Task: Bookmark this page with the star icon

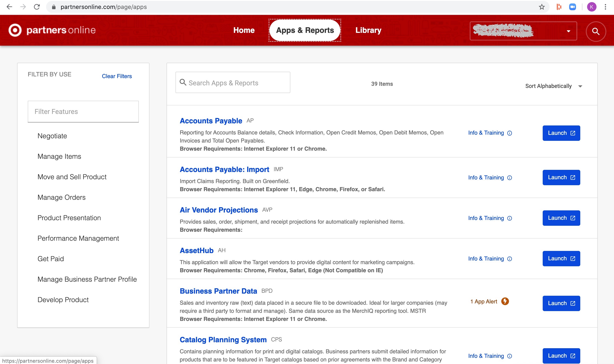Action: (x=542, y=7)
